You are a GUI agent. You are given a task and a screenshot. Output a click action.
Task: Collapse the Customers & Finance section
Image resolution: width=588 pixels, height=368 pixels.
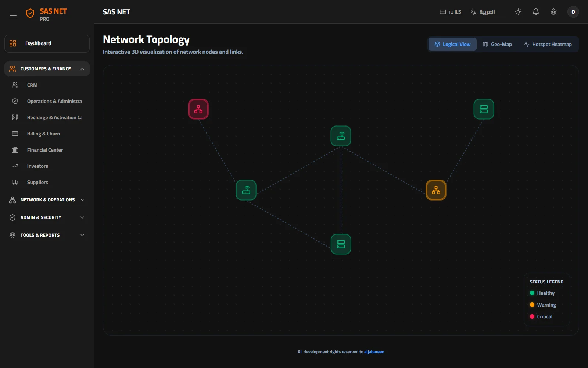tap(47, 69)
